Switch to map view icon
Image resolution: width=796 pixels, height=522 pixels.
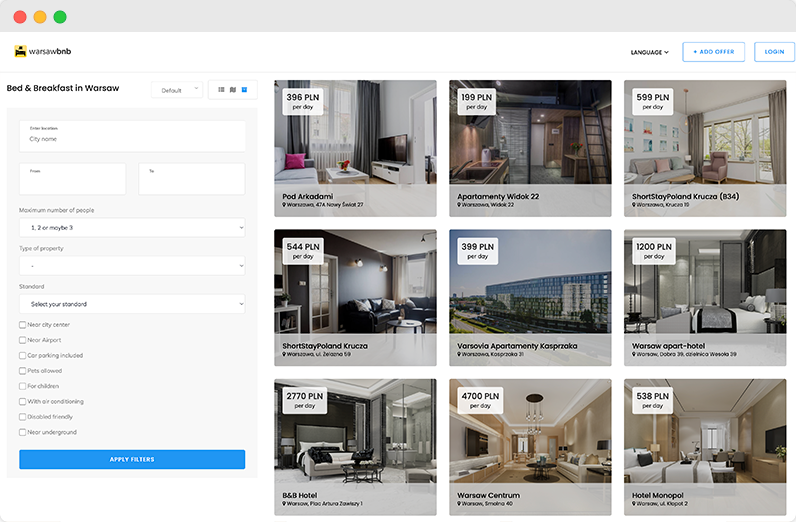[x=233, y=90]
